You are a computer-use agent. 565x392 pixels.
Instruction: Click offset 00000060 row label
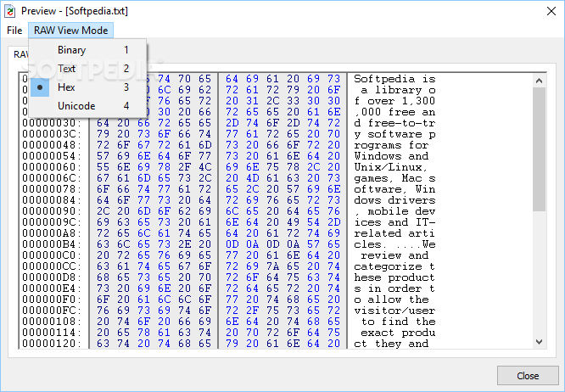[x=52, y=167]
